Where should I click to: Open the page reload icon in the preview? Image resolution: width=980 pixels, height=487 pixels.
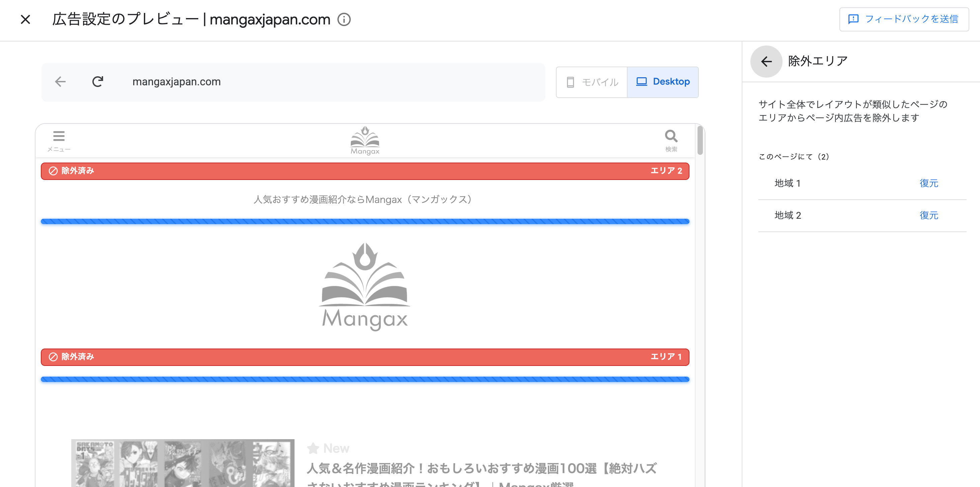(x=98, y=82)
